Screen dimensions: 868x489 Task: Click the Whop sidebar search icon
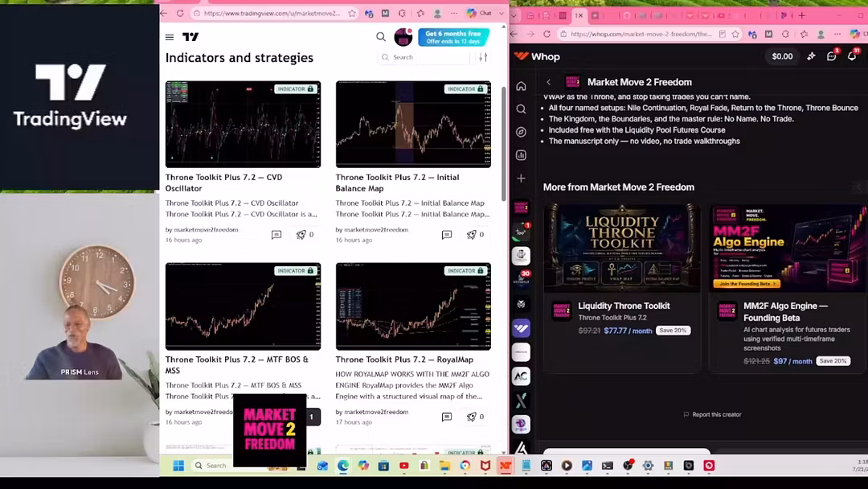point(521,109)
